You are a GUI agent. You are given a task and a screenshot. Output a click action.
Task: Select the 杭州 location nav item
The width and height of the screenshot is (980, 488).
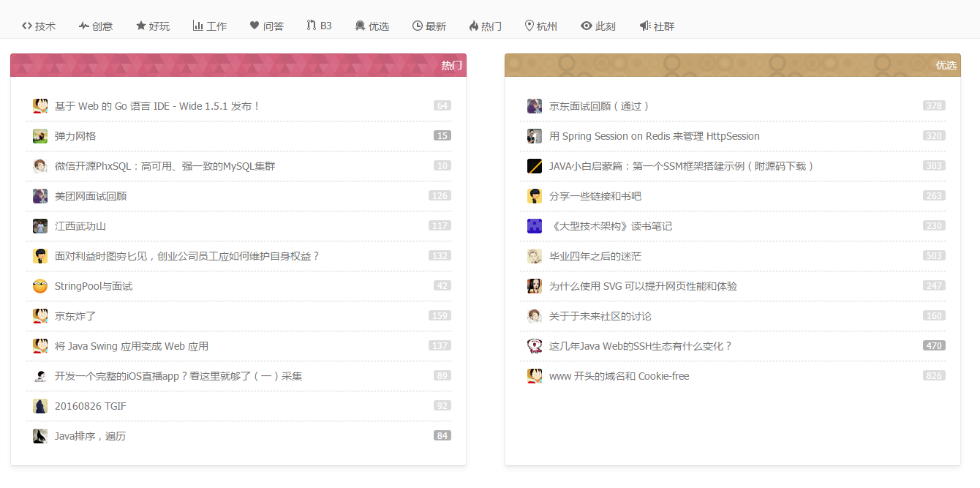coord(541,26)
